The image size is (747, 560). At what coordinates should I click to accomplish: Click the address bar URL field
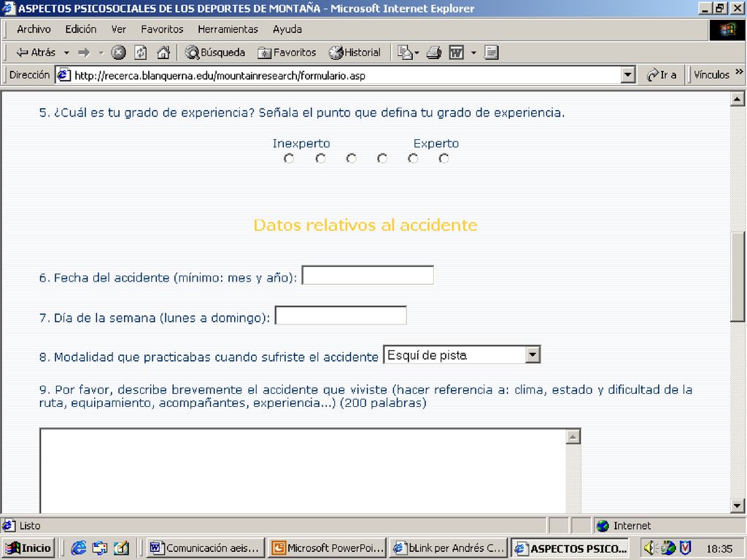tap(345, 75)
